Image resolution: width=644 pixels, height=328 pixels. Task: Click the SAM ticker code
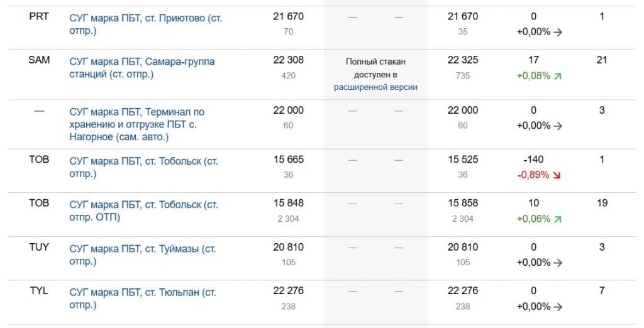click(39, 60)
